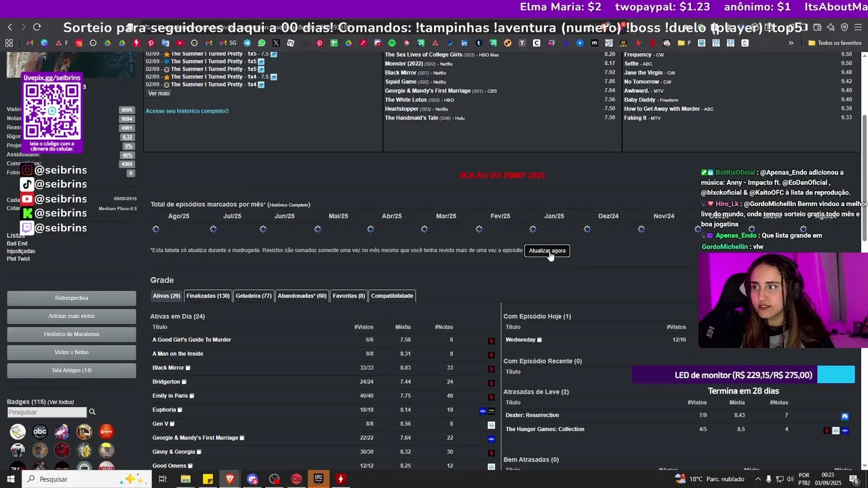Click the Netflix icon on A Good Girl's Guide To Murder row
Screen dimensions: 868x488
click(x=492, y=340)
